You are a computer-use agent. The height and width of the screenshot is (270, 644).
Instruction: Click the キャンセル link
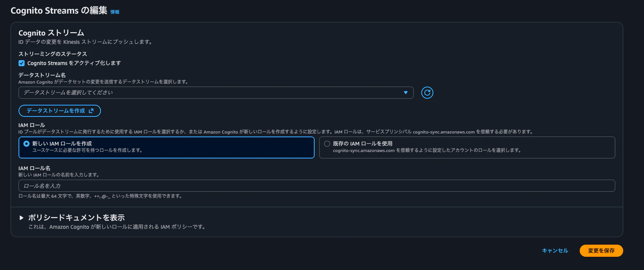[x=555, y=251]
